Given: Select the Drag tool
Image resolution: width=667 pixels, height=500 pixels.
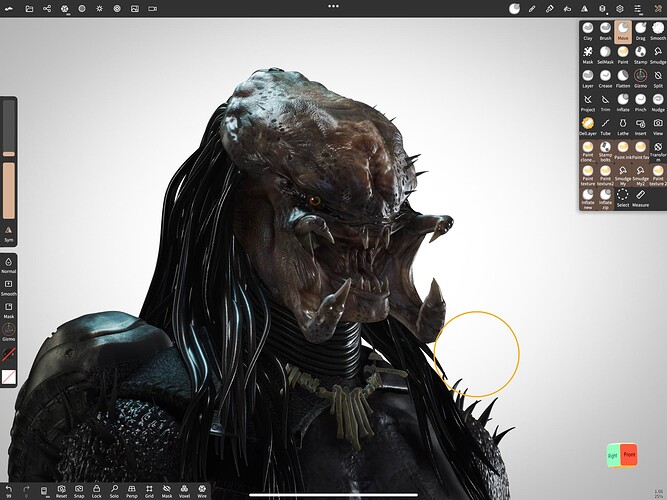Looking at the screenshot, I should click(x=640, y=31).
